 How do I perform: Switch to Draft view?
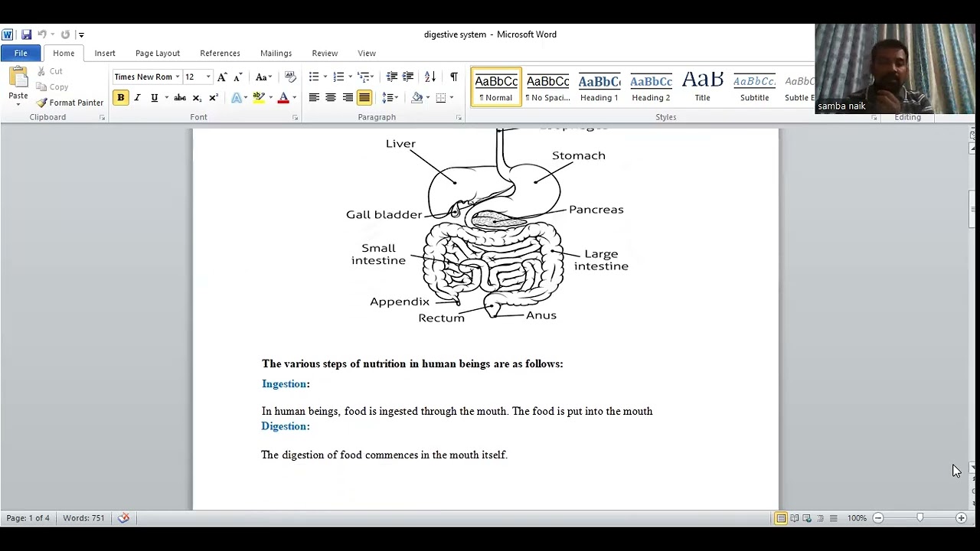pyautogui.click(x=833, y=518)
